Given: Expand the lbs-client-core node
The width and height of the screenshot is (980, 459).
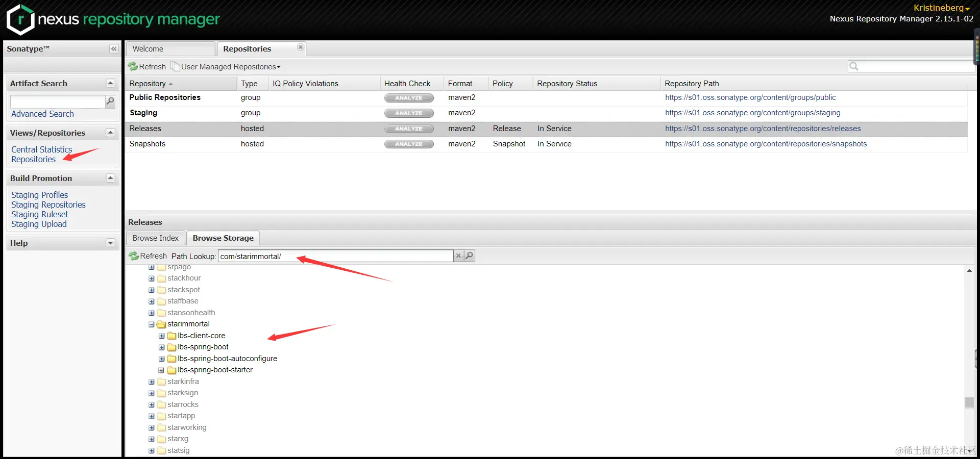Looking at the screenshot, I should click(x=162, y=336).
